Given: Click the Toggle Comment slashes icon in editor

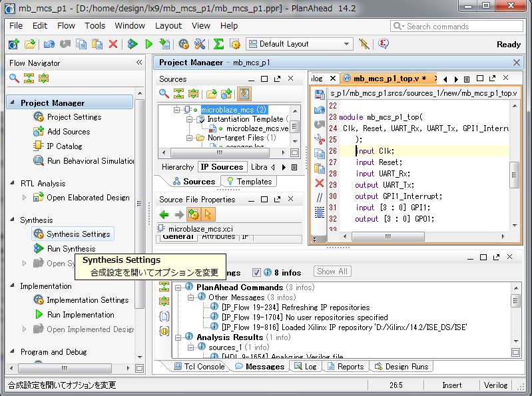Looking at the screenshot, I should (x=320, y=197).
